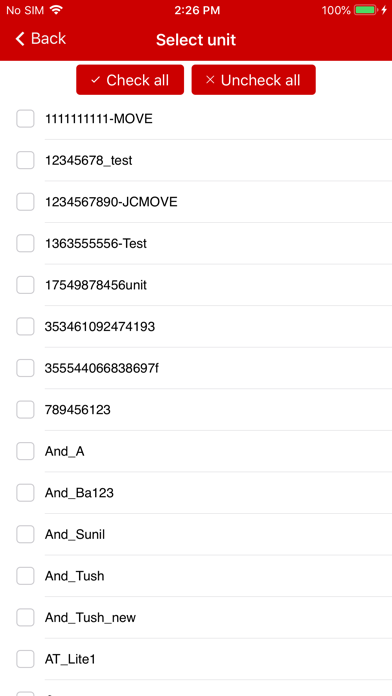
Task: Tap the And_Tush unit name
Action: click(75, 576)
